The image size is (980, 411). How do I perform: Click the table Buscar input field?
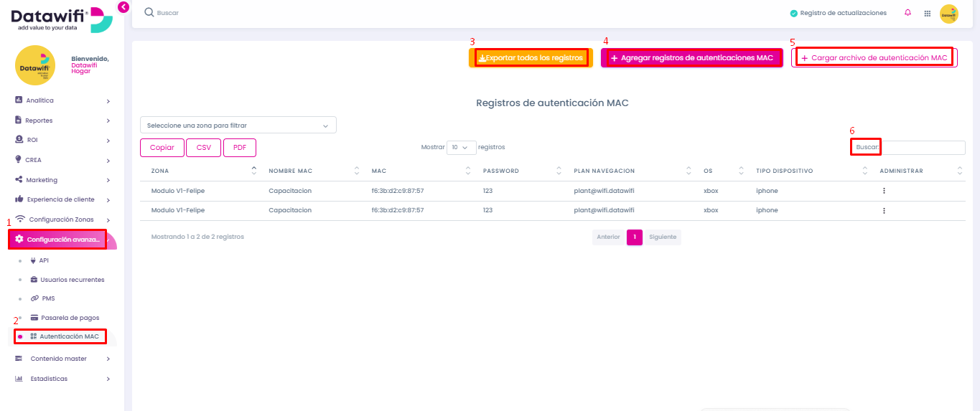click(x=923, y=147)
